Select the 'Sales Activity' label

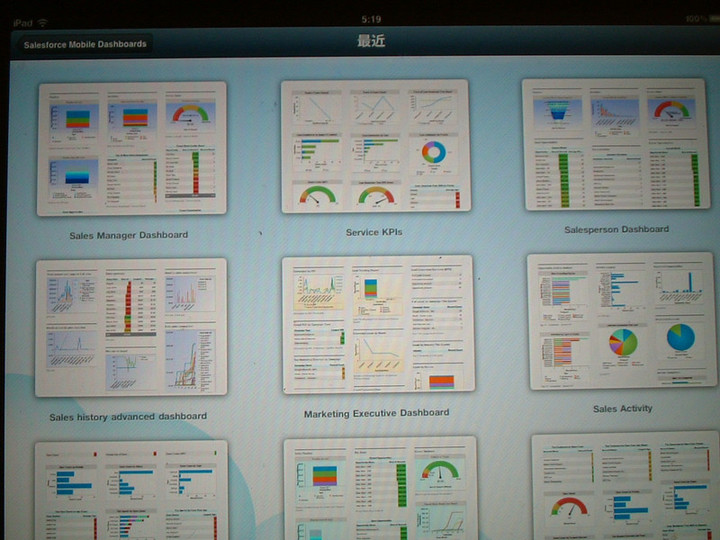[623, 409]
